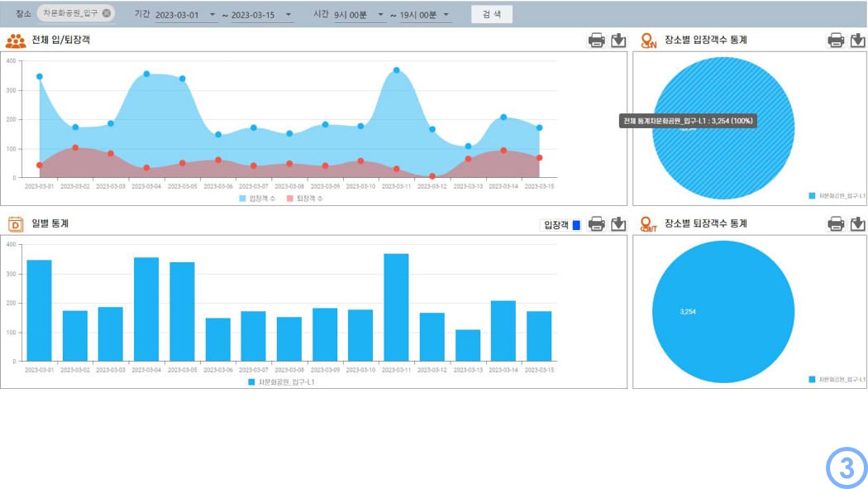Image resolution: width=868 pixels, height=489 pixels.
Task: Print the 전체 입/퇴장객 chart
Action: click(x=596, y=41)
